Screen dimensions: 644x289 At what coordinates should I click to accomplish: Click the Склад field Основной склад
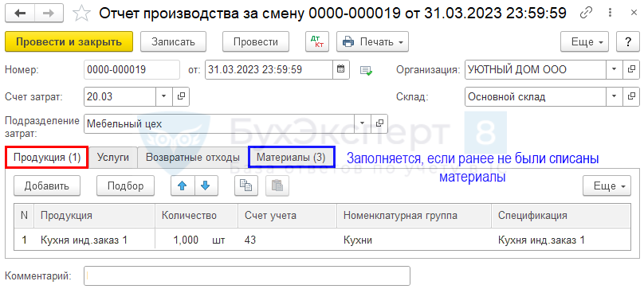(x=536, y=97)
